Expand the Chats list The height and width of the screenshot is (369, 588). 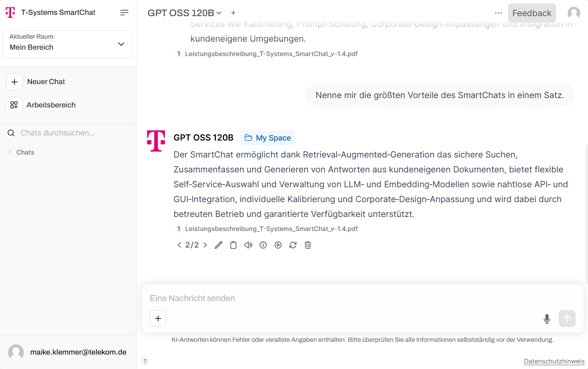(x=21, y=152)
